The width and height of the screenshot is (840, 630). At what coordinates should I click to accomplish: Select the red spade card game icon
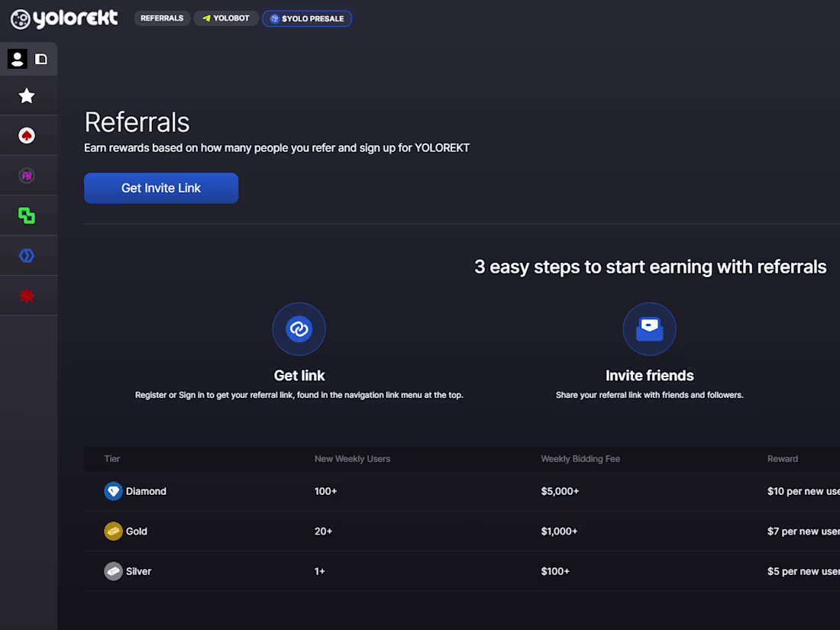(27, 136)
